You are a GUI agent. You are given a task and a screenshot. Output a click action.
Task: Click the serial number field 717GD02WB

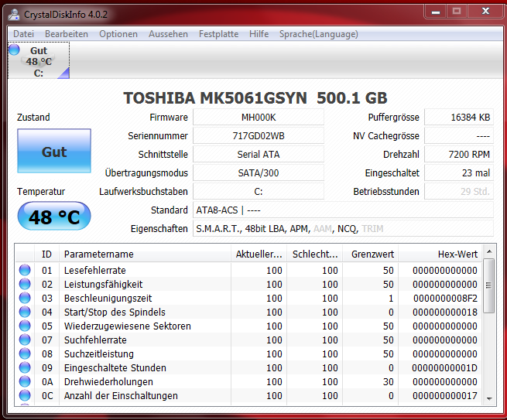click(259, 135)
